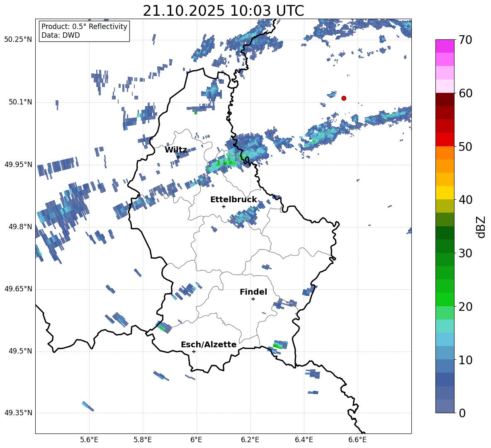Click the 49.8°N latitude tick label
Viewport: 491px width, 448px height.
tap(20, 227)
